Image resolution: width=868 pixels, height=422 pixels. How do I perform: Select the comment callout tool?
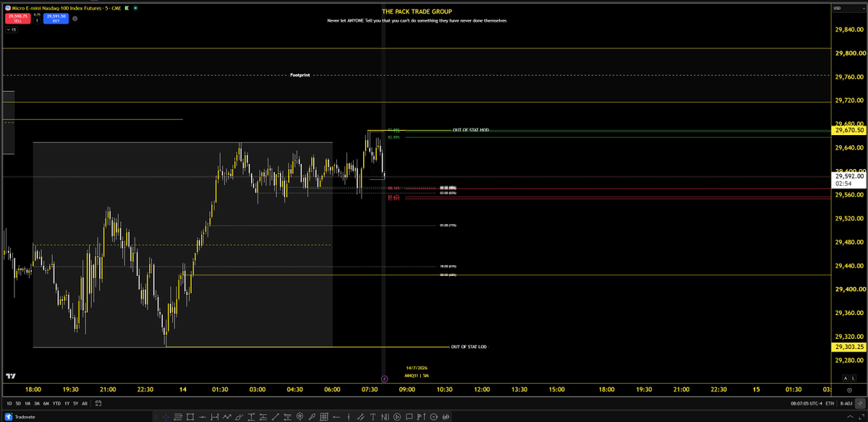click(x=409, y=417)
